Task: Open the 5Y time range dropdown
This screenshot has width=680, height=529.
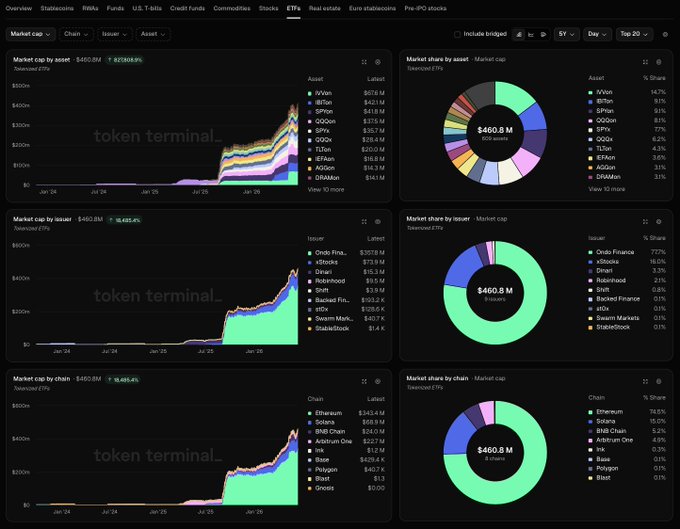Action: [x=566, y=34]
